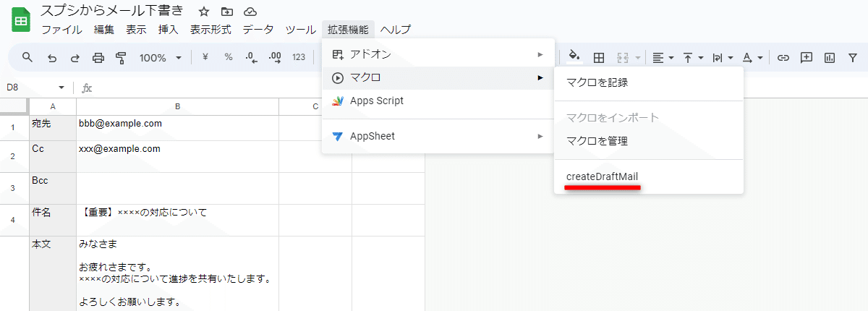This screenshot has width=868, height=311.
Task: Select the paint format roller icon
Action: tap(121, 58)
